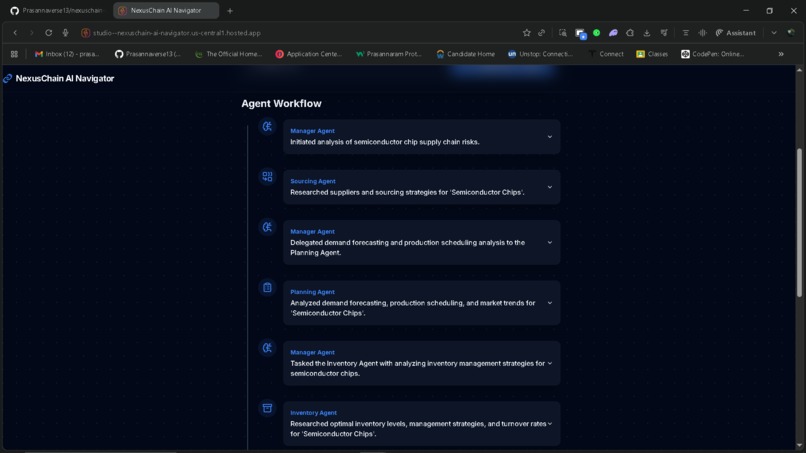Click the Planning Agent clipboard icon
806x453 pixels.
click(267, 287)
